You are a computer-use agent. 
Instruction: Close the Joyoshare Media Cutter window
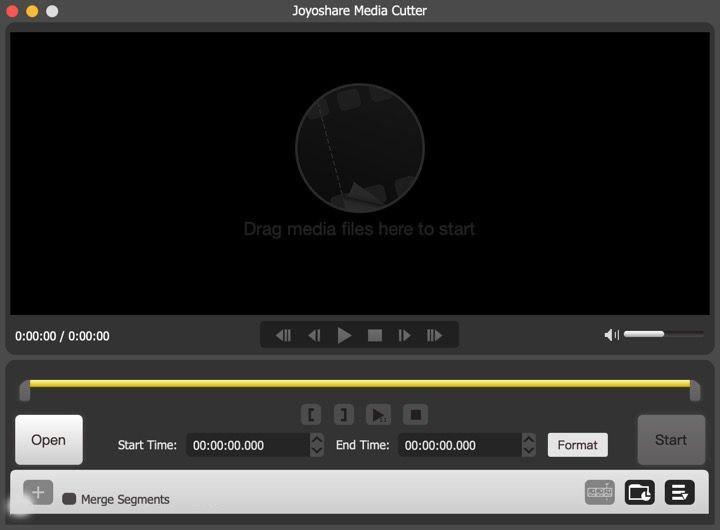[12, 11]
